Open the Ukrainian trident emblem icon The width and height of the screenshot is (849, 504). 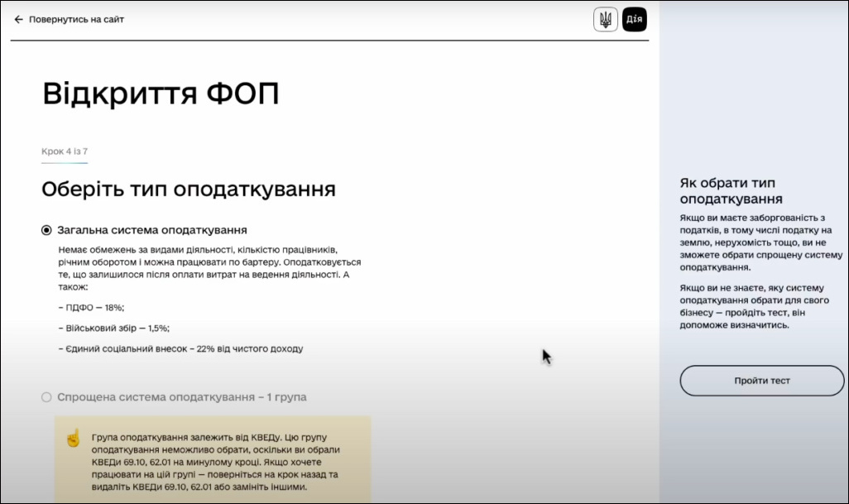tap(606, 20)
